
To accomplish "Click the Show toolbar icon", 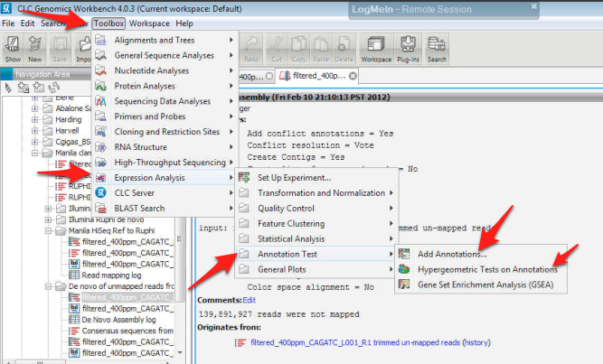I will click(x=13, y=46).
